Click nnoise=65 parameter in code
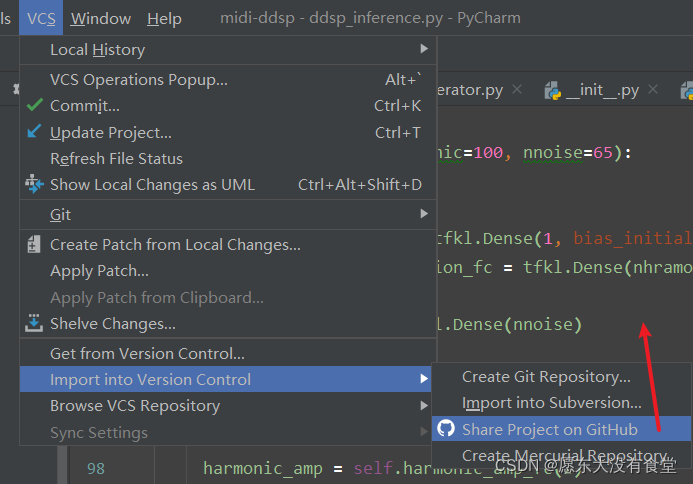This screenshot has height=484, width=693. 568,153
